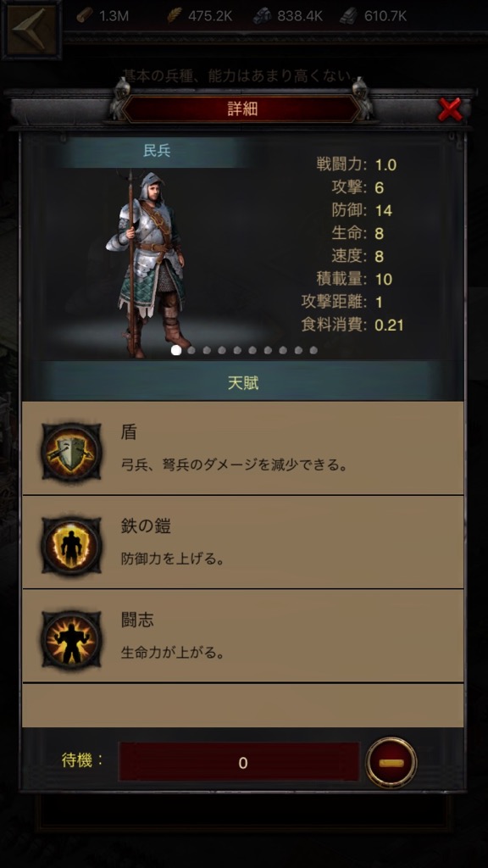Select the 闘志 fighting spirit talent icon
488x868 pixels.
click(x=71, y=640)
